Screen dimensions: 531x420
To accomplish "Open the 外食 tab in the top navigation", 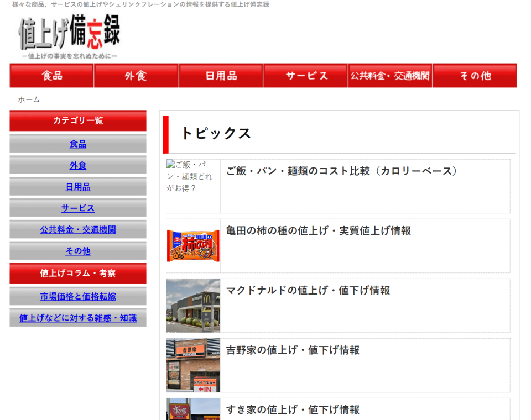I will click(x=136, y=76).
